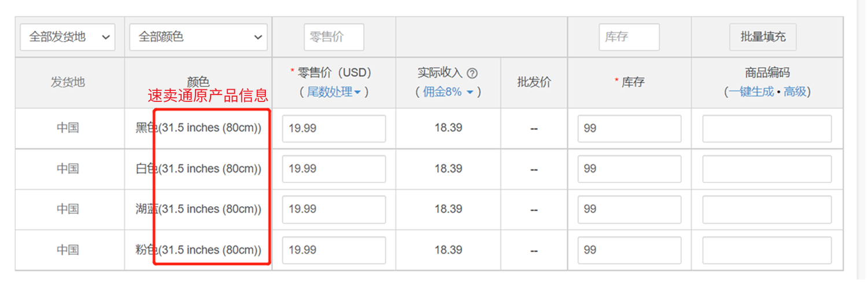The width and height of the screenshot is (868, 282).
Task: Click the 商品编码 field for 湖蓝 row
Action: click(x=767, y=210)
